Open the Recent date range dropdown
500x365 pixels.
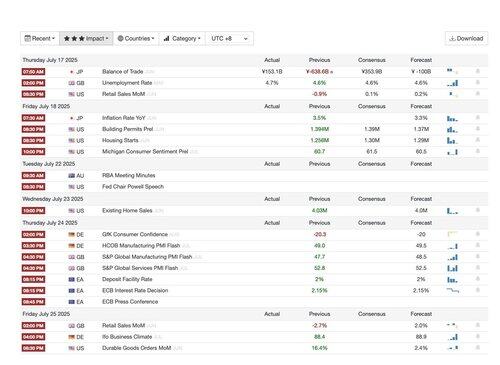pos(40,38)
